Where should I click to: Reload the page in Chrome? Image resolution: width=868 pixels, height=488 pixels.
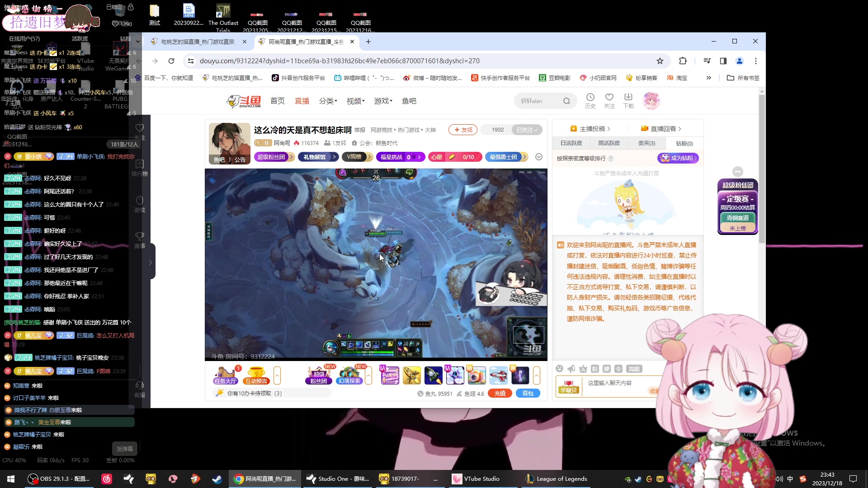[x=171, y=61]
